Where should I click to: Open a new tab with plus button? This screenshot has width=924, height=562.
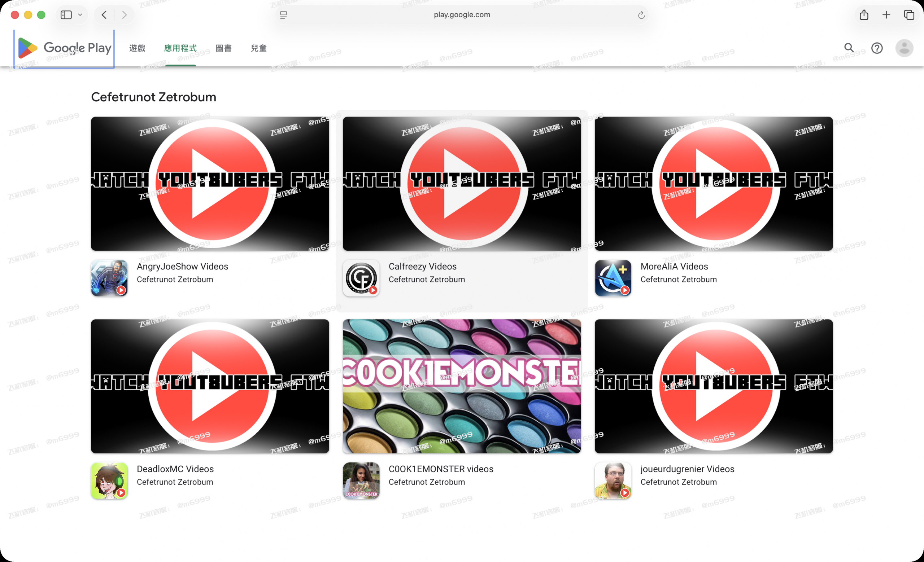(x=886, y=15)
